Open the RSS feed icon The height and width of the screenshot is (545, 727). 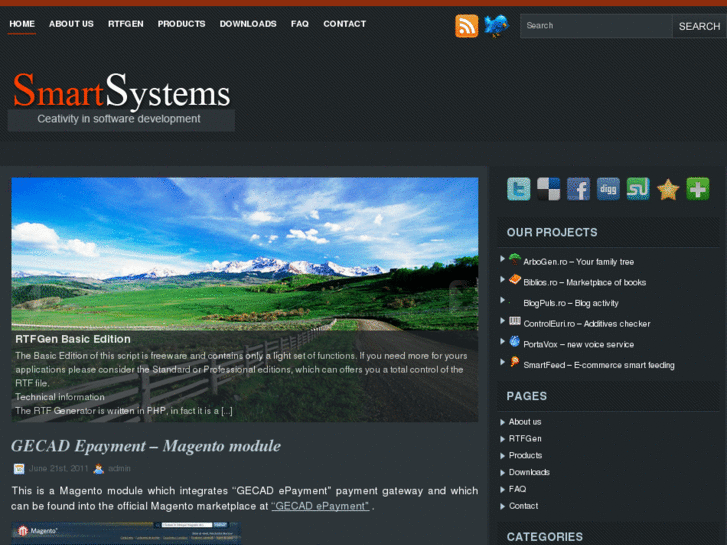[466, 26]
